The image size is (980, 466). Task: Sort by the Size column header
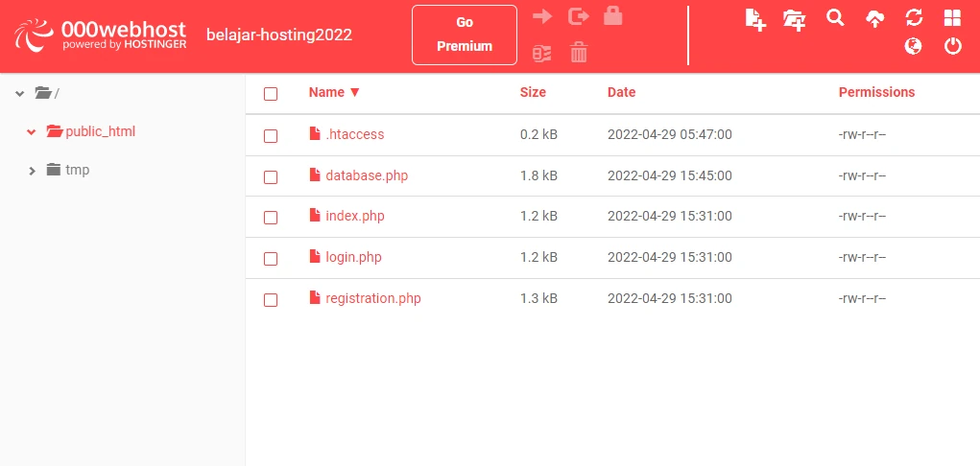point(533,92)
